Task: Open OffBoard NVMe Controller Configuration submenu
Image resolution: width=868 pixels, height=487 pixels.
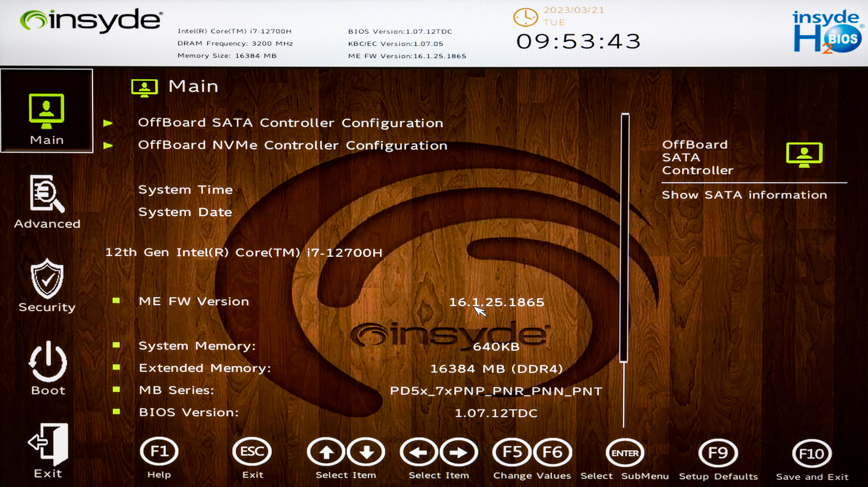Action: [x=293, y=146]
